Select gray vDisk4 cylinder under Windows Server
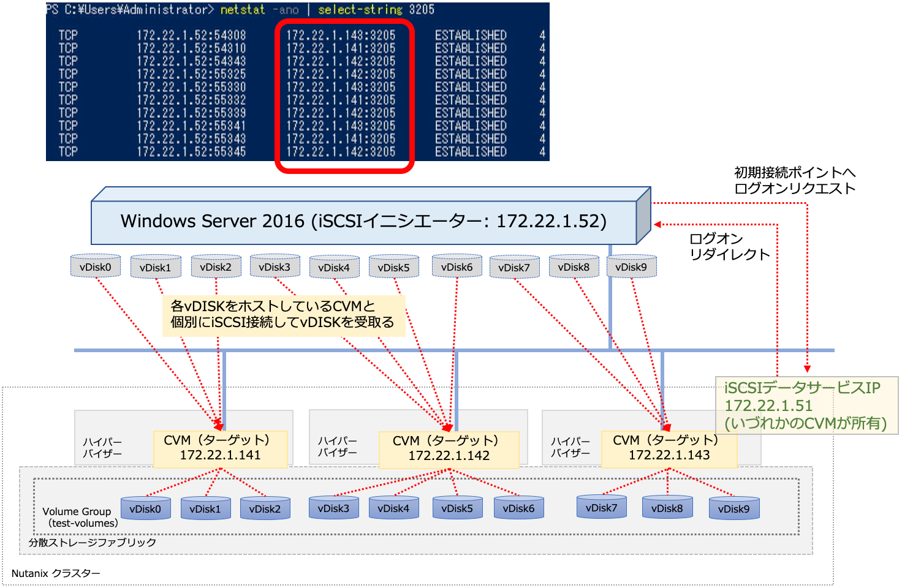This screenshot has width=902, height=588. pos(334,267)
